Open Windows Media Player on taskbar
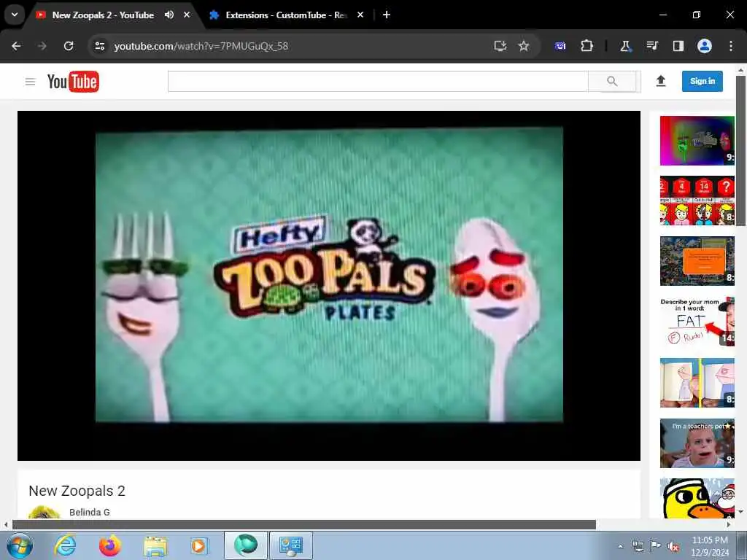 click(198, 545)
